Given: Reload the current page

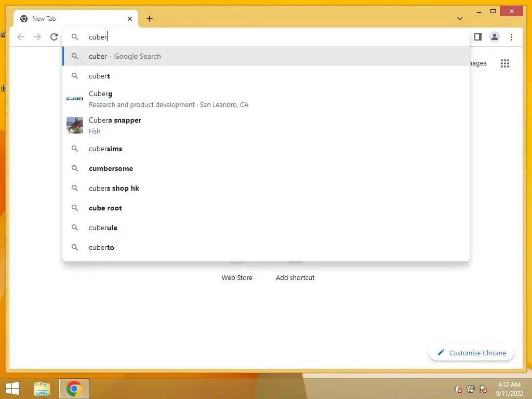Looking at the screenshot, I should pos(54,37).
